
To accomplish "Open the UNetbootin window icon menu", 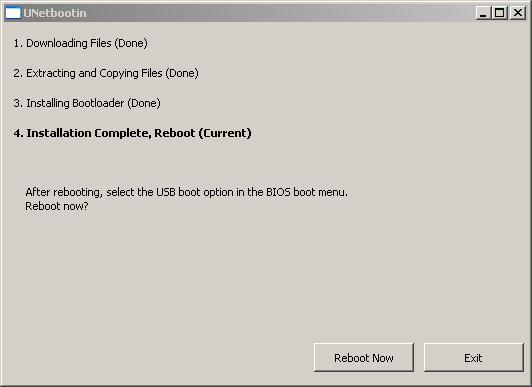I will coord(13,13).
